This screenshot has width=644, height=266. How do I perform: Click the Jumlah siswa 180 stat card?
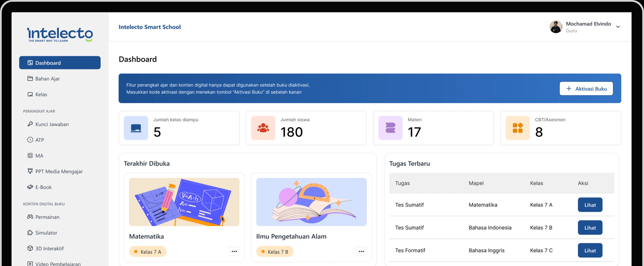tap(306, 128)
